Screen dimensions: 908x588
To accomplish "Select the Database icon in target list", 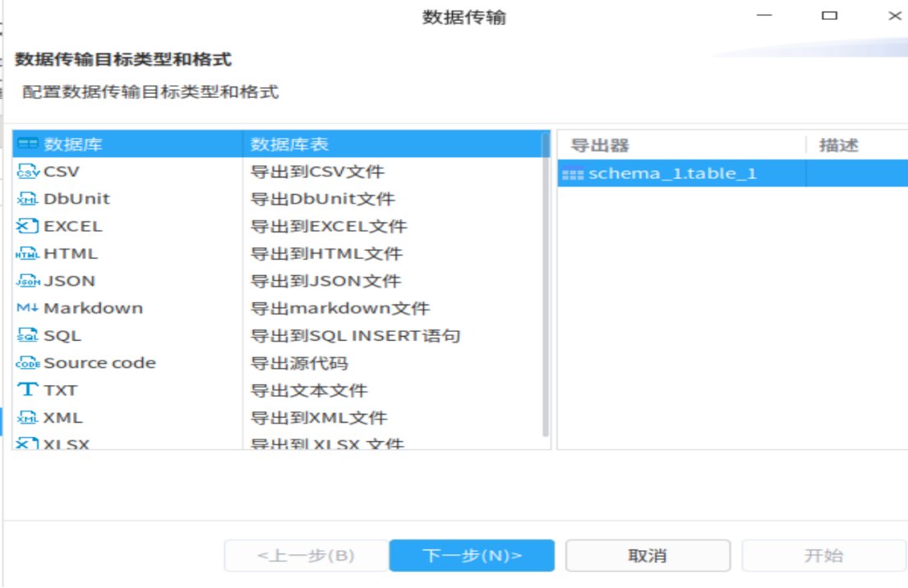I will pos(28,145).
